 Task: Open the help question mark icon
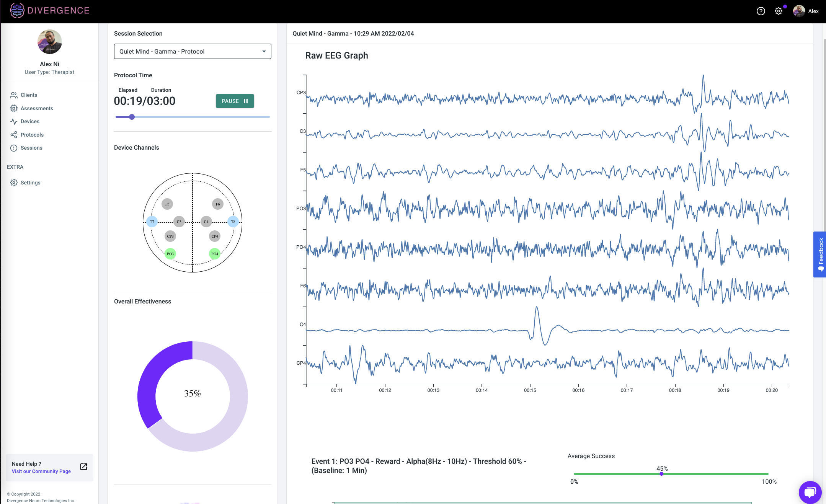pos(761,11)
